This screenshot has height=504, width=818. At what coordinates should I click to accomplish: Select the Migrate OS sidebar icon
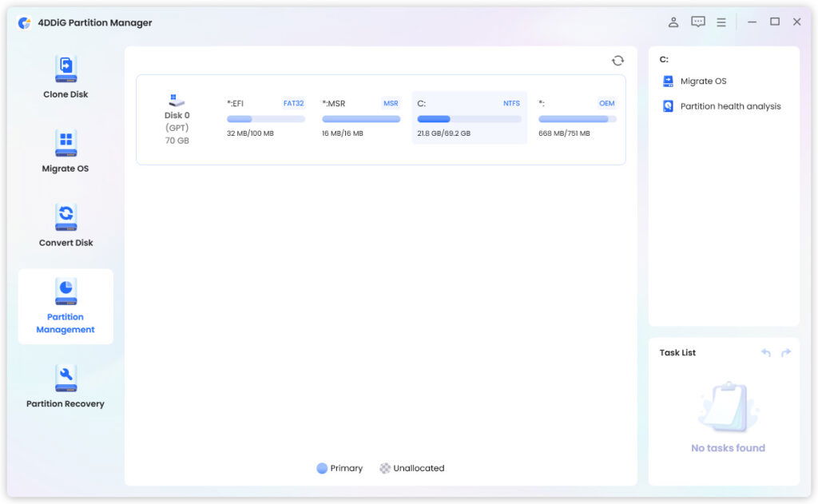66,143
